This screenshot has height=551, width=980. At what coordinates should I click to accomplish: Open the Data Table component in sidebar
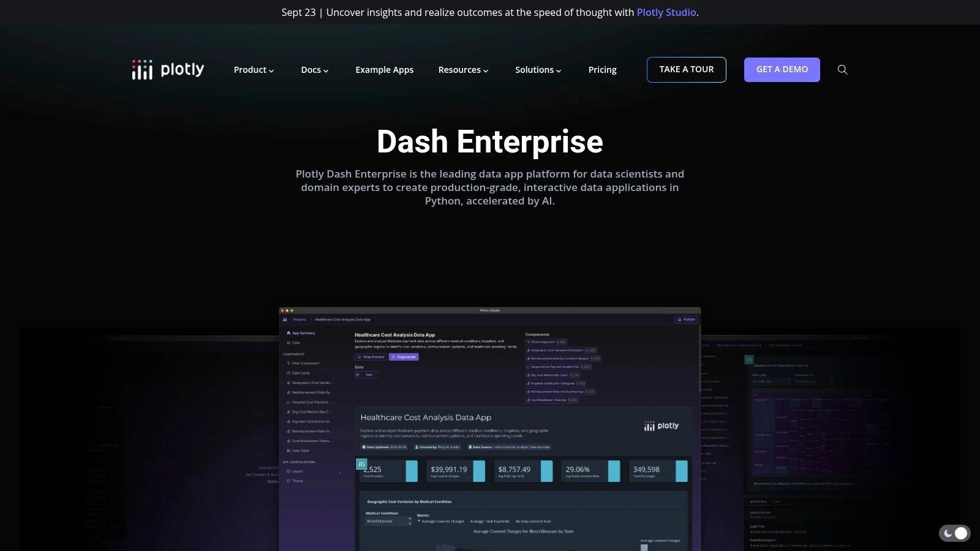[300, 451]
